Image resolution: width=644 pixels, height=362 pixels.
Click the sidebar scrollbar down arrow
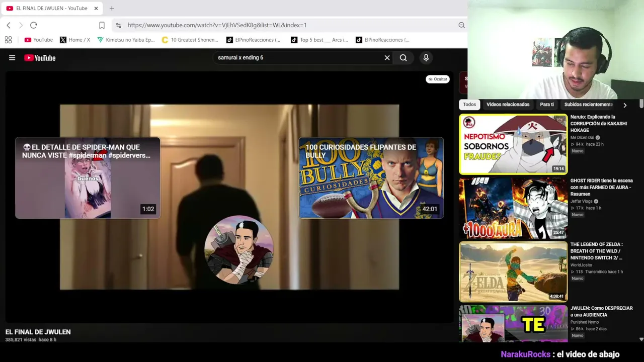(x=641, y=339)
